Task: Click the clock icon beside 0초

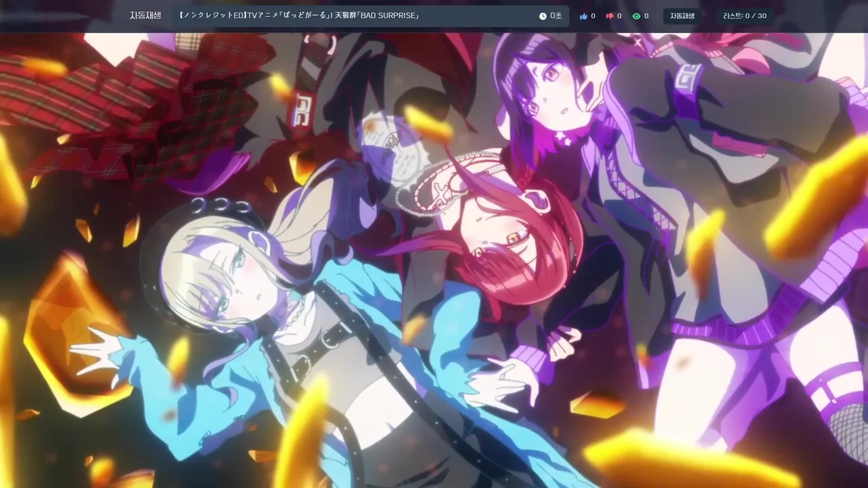Action: tap(542, 16)
